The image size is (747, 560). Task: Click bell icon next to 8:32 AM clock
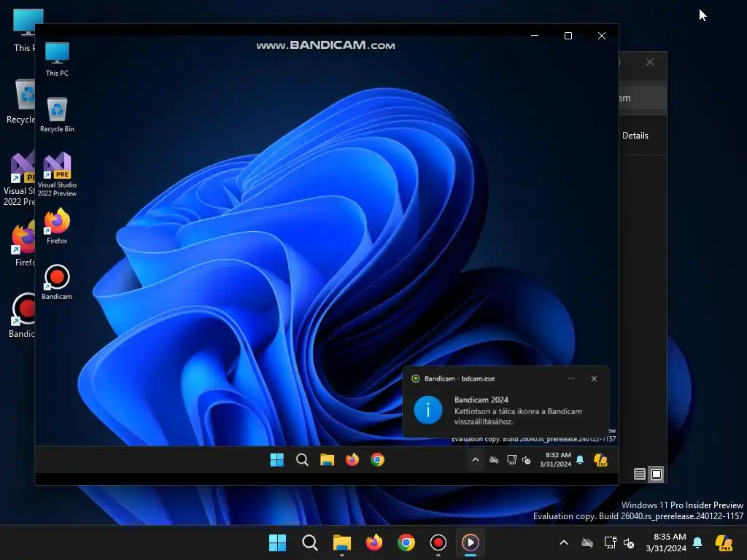pos(580,459)
